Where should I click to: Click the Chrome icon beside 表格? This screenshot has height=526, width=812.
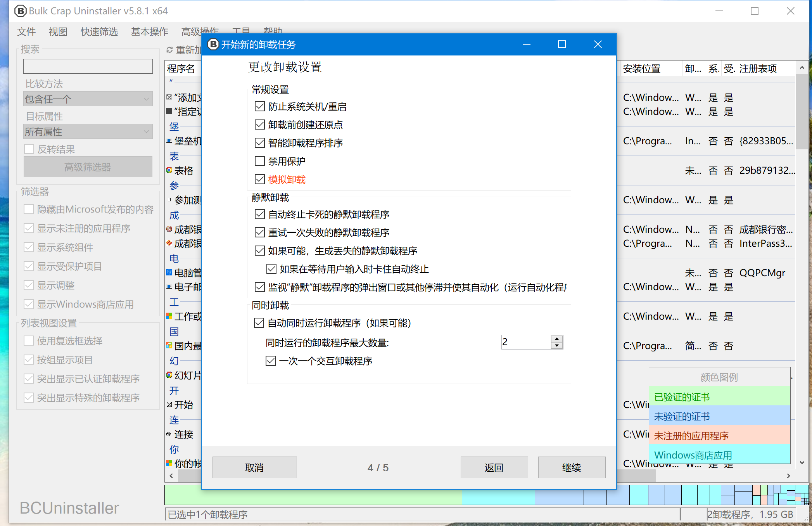point(169,170)
